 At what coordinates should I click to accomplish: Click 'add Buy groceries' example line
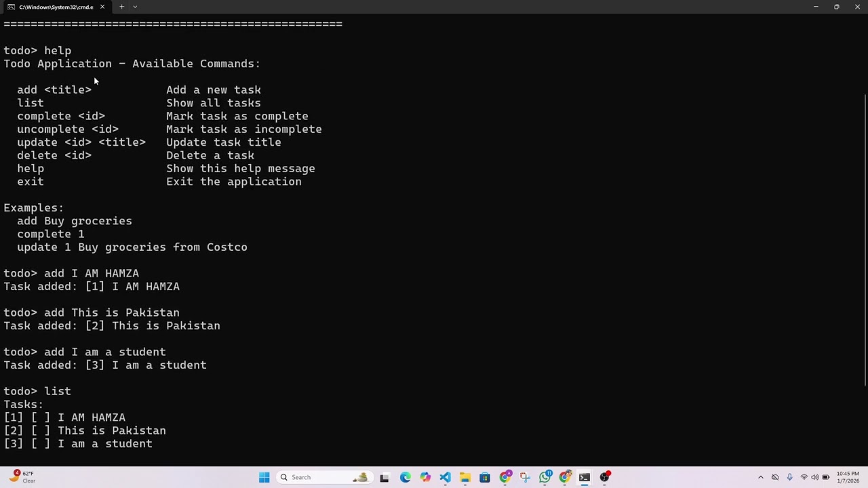[x=75, y=221]
